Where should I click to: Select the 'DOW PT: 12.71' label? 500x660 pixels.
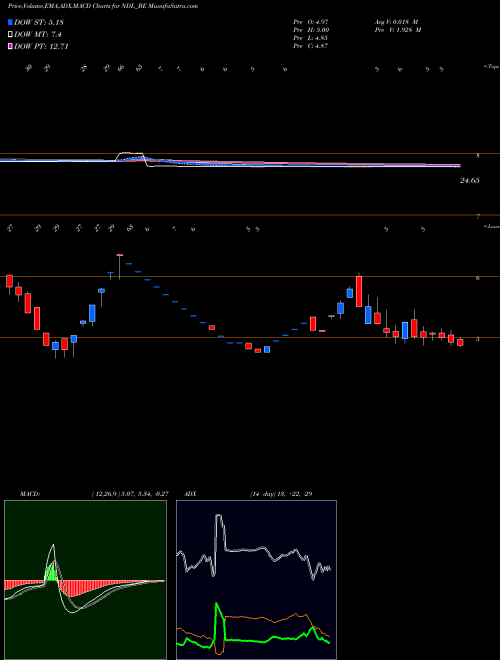[41, 46]
